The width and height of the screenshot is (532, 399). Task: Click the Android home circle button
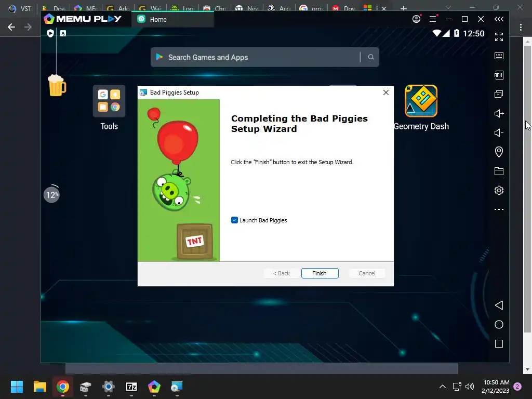point(499,324)
